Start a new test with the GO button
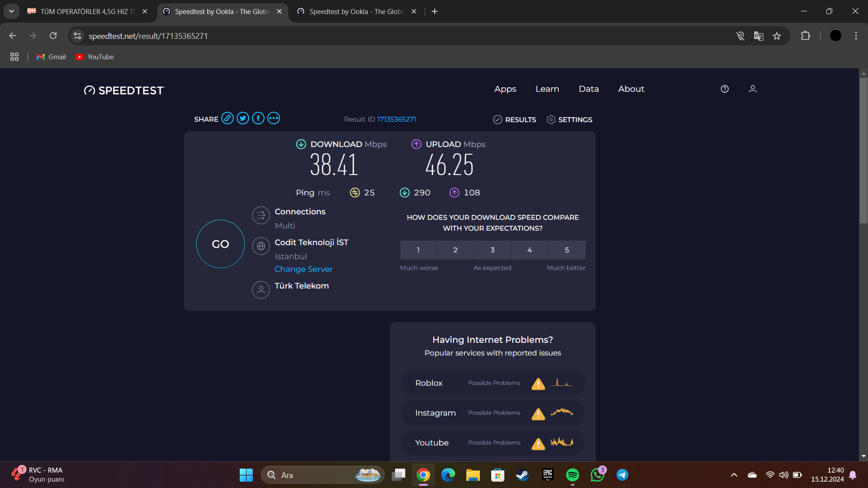The width and height of the screenshot is (868, 488). [220, 244]
